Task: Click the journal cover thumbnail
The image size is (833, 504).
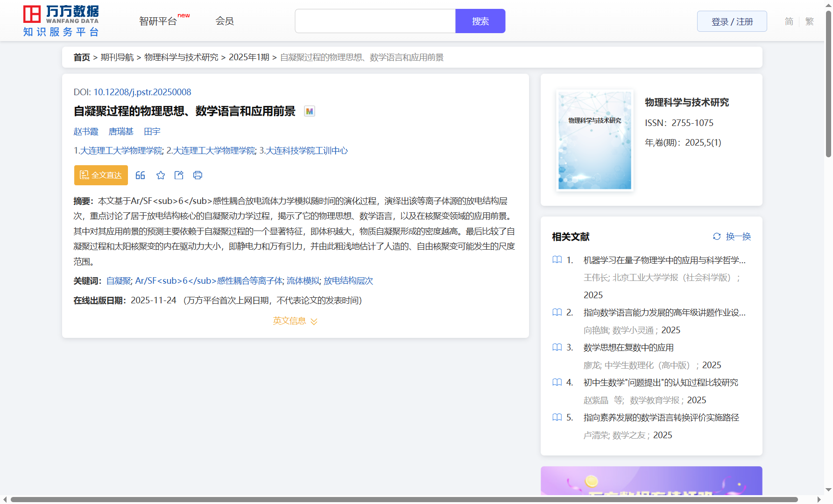Action: [x=594, y=140]
